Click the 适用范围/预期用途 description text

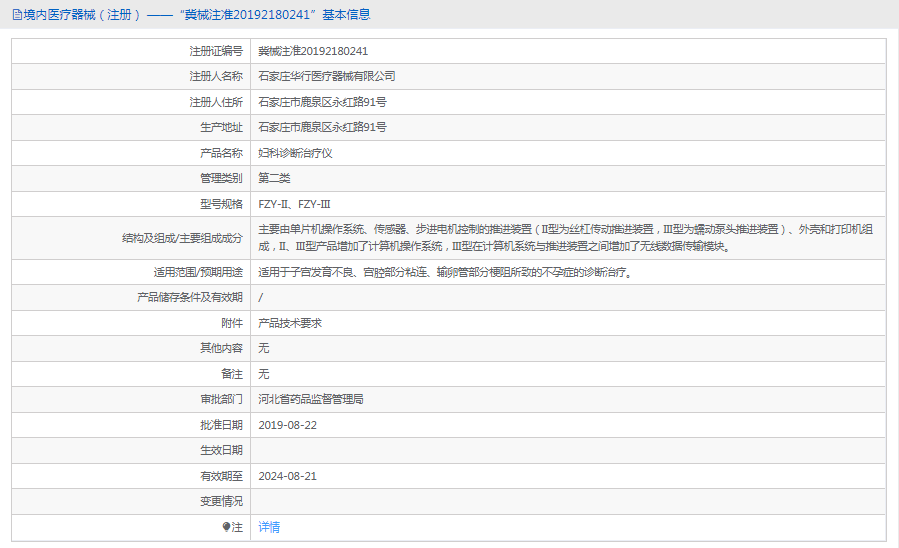coord(445,272)
